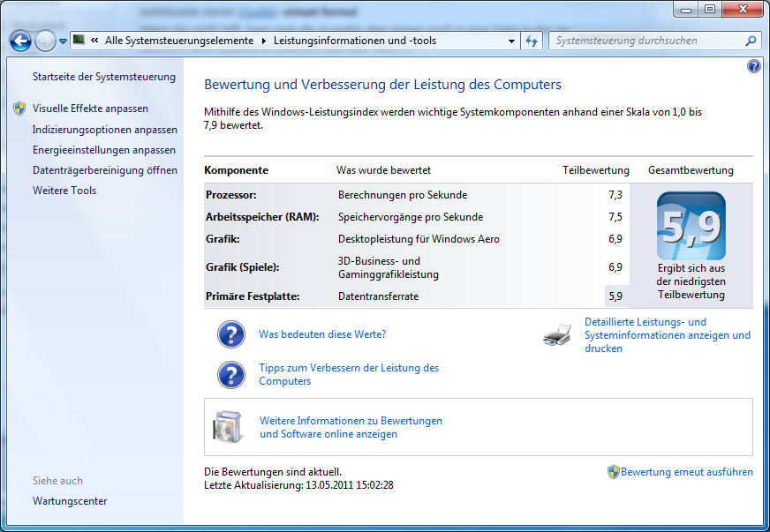Expand the address bar history dropdown
This screenshot has height=532, width=770.
click(x=512, y=41)
